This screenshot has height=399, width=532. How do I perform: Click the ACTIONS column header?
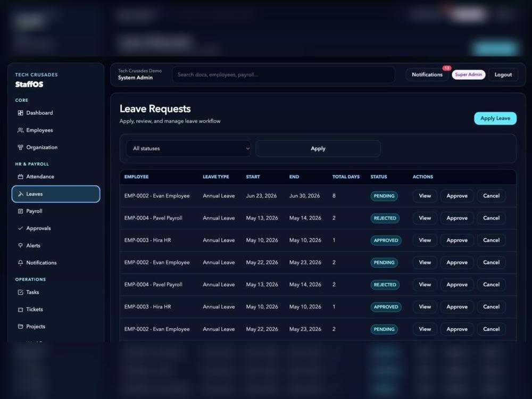423,177
